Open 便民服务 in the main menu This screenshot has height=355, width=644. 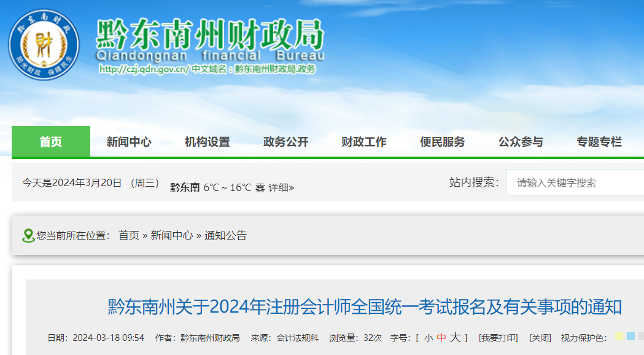click(x=443, y=142)
